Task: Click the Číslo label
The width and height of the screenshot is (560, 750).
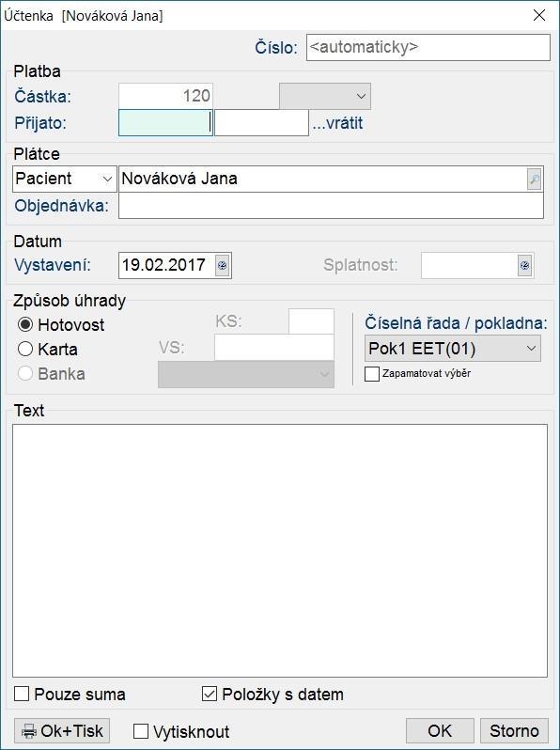Action: [x=276, y=47]
